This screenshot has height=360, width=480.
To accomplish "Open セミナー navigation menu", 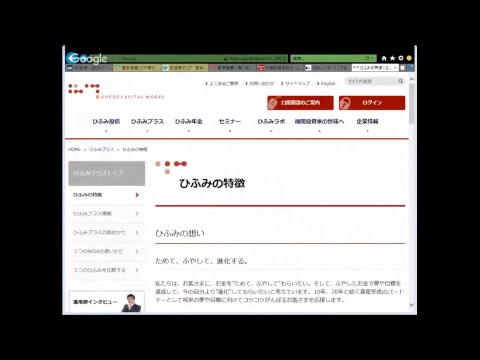I will tap(230, 121).
